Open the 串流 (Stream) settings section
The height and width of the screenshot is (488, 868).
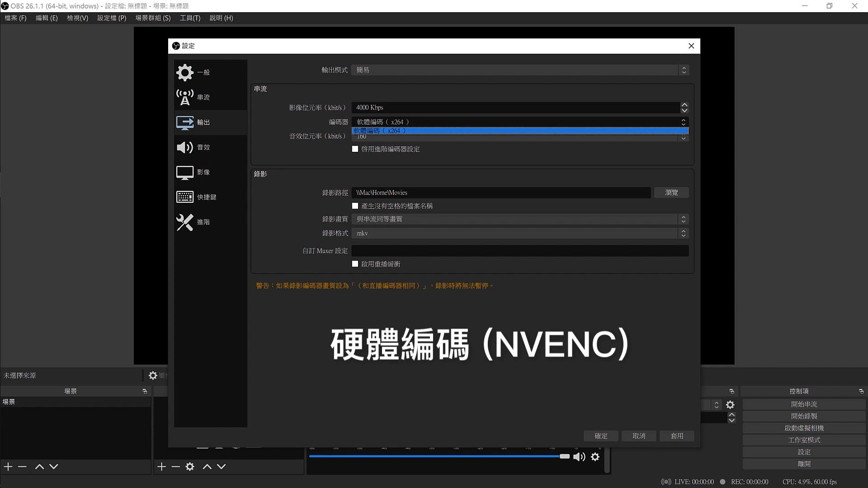click(x=203, y=97)
